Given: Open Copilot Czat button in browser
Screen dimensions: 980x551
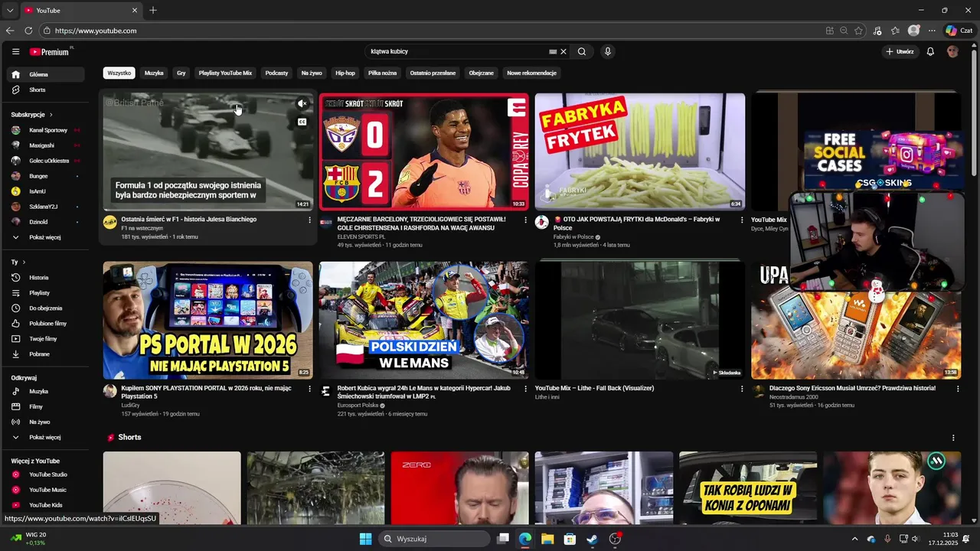Looking at the screenshot, I should tap(959, 31).
